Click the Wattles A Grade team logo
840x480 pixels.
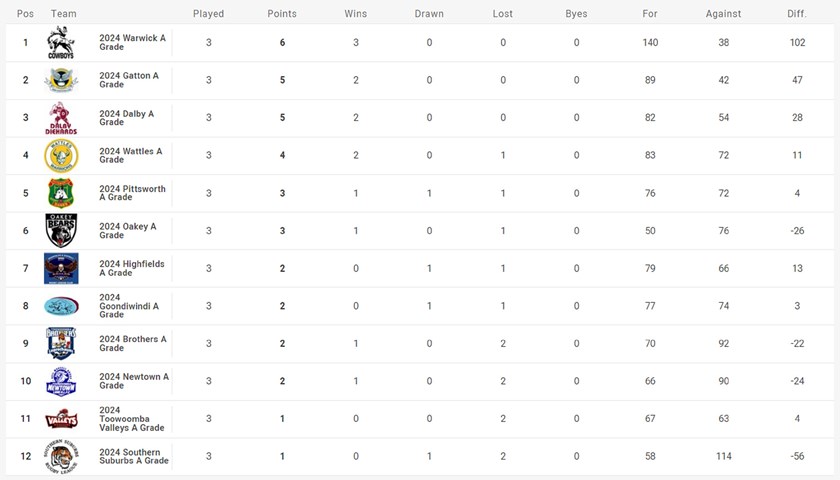[61, 155]
